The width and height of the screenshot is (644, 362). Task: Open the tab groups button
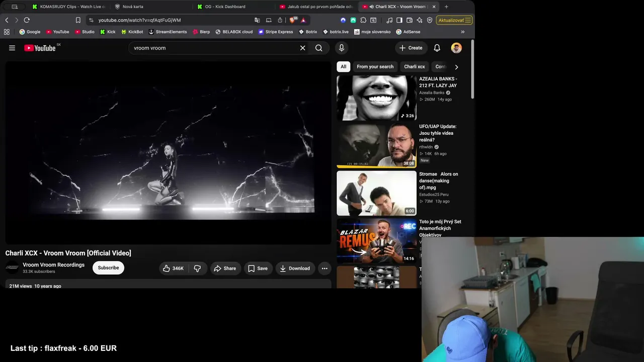15,7
